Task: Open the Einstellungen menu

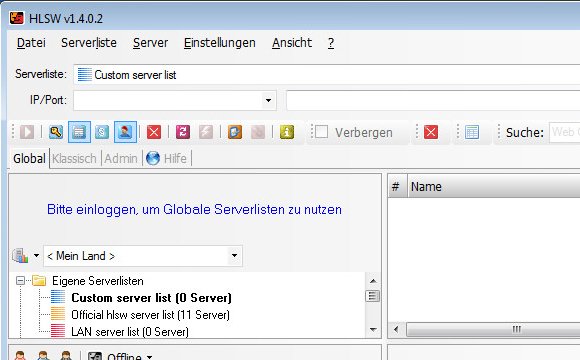Action: point(220,43)
